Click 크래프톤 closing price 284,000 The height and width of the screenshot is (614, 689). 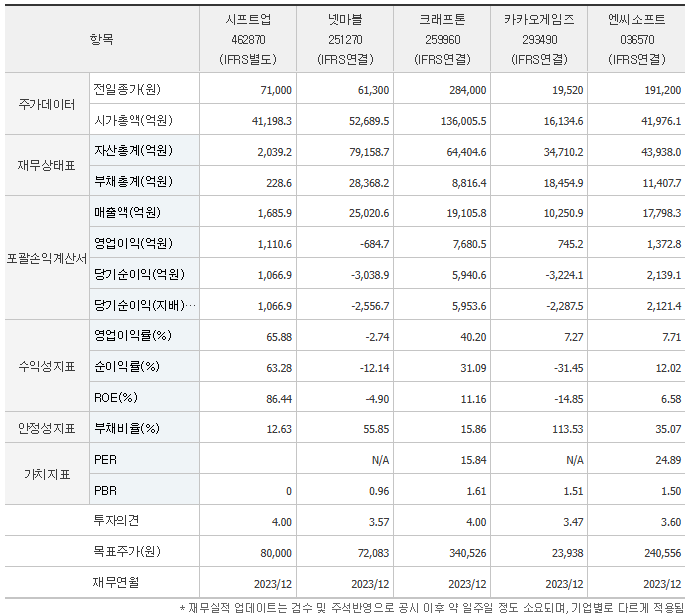(x=468, y=90)
